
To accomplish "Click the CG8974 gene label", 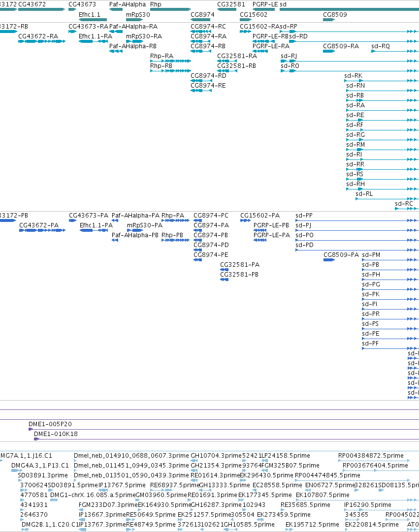I will click(203, 15).
